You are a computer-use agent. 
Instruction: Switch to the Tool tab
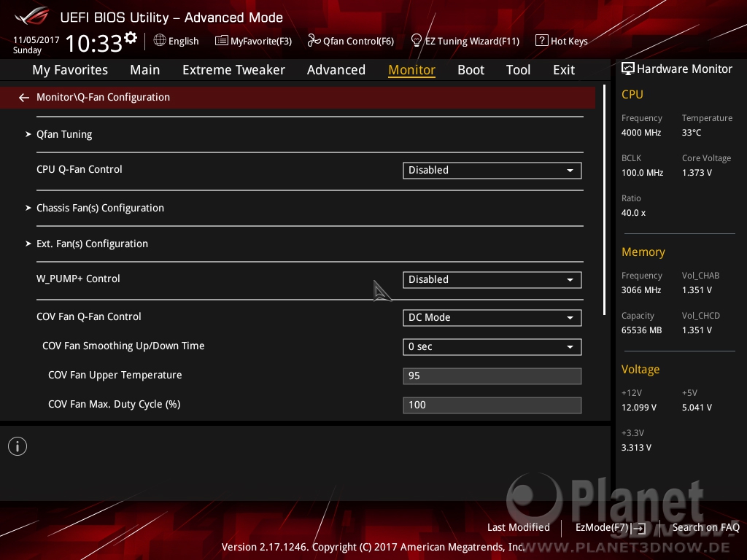(518, 70)
